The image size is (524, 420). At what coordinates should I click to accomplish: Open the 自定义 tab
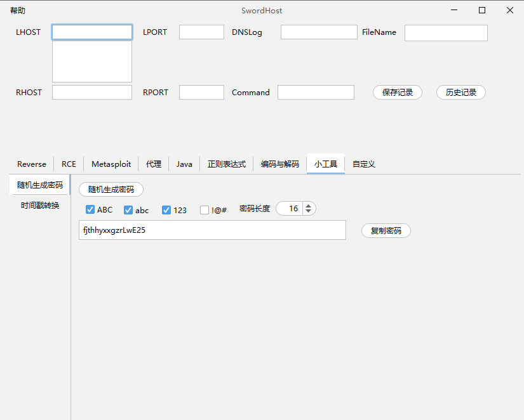point(363,164)
